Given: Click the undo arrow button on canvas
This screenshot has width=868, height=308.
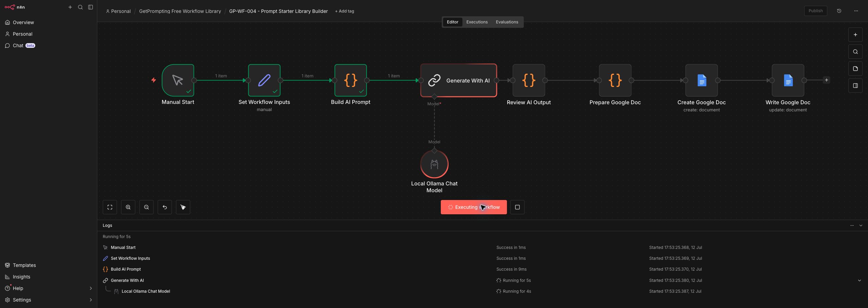Looking at the screenshot, I should pos(165,207).
